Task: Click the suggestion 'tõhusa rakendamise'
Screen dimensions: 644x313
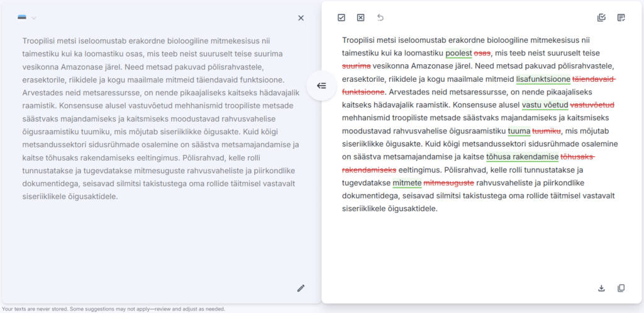Action: click(x=522, y=157)
